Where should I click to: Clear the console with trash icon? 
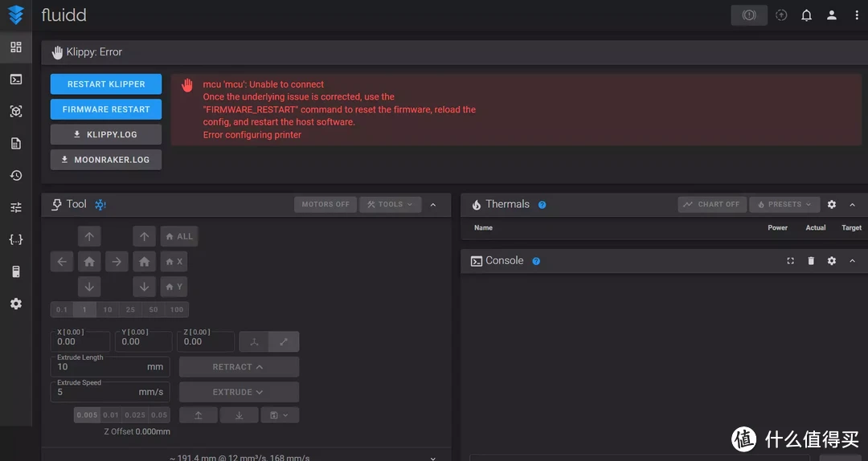click(811, 261)
